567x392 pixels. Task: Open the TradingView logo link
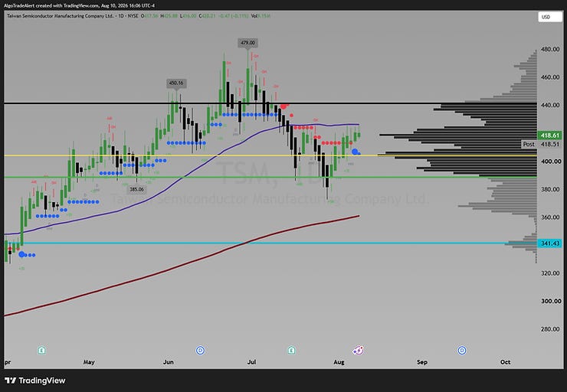tap(35, 381)
